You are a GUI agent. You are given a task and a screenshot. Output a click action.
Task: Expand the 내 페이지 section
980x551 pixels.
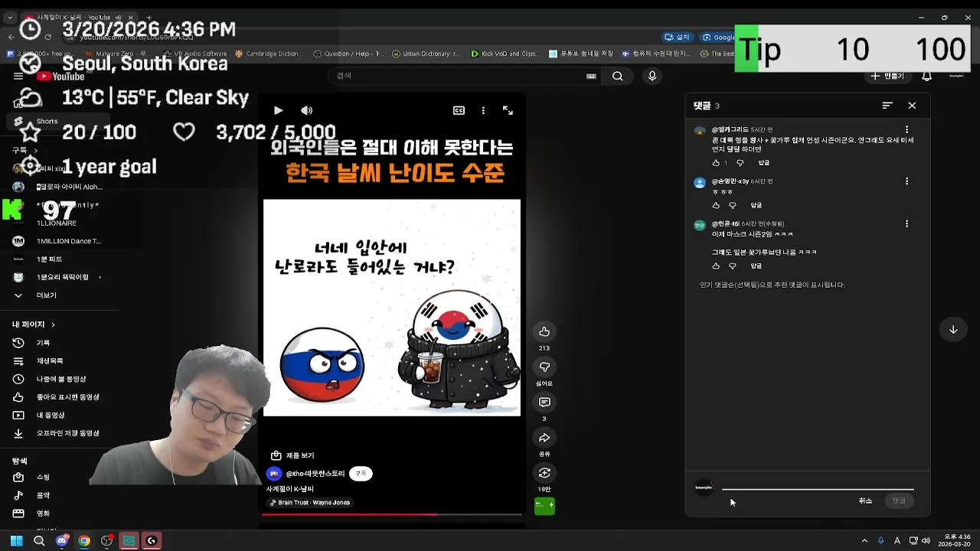click(x=34, y=324)
